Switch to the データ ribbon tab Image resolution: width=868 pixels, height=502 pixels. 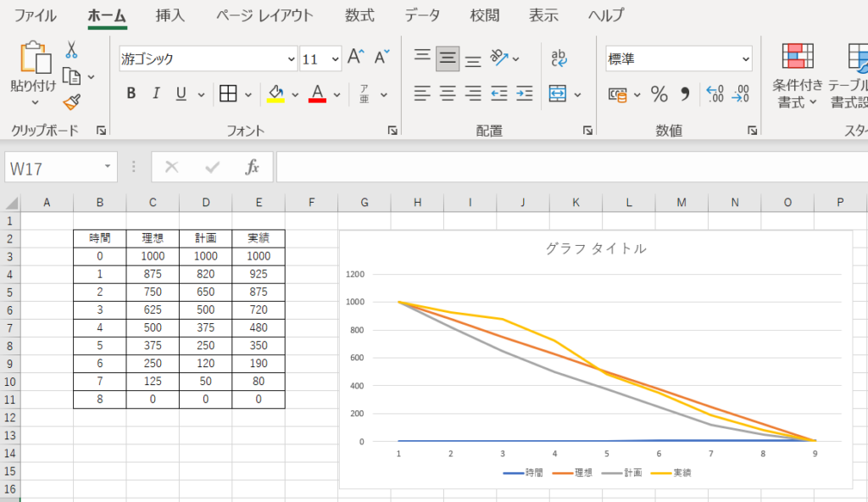(x=422, y=15)
